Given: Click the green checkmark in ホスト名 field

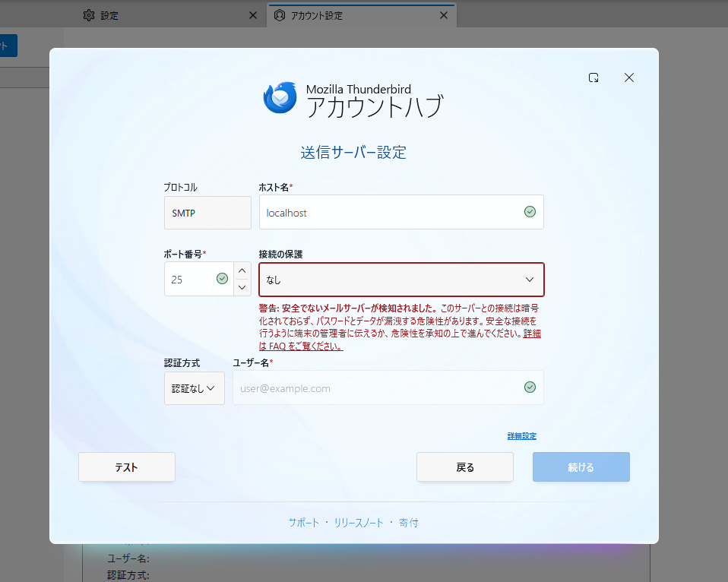Looking at the screenshot, I should point(530,212).
